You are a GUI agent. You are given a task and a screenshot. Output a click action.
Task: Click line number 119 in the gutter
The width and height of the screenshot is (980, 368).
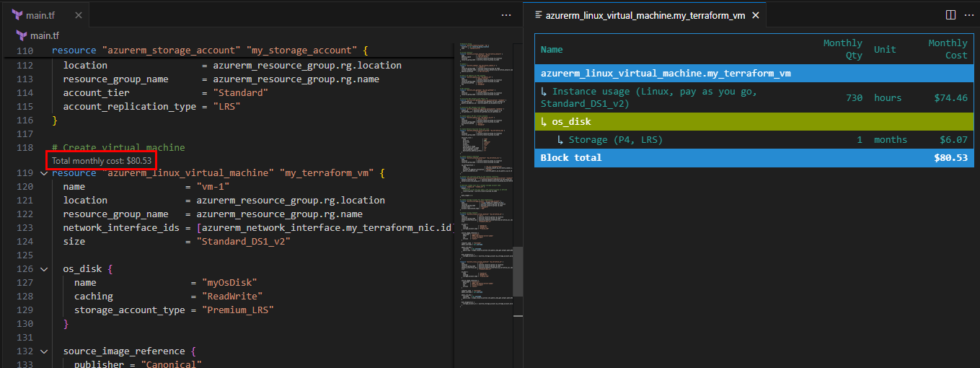coord(25,173)
